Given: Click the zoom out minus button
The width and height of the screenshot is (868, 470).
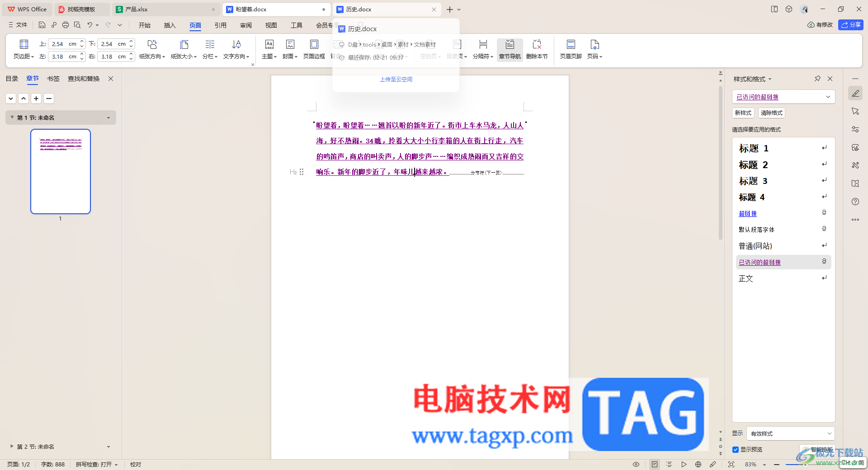Looking at the screenshot, I should [776, 464].
